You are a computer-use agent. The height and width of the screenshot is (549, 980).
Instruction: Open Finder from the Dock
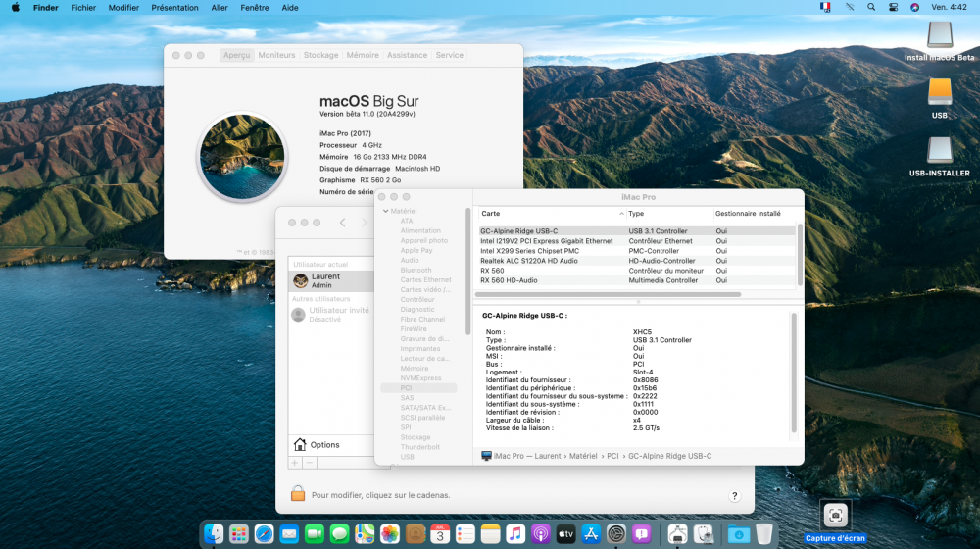[x=214, y=534]
